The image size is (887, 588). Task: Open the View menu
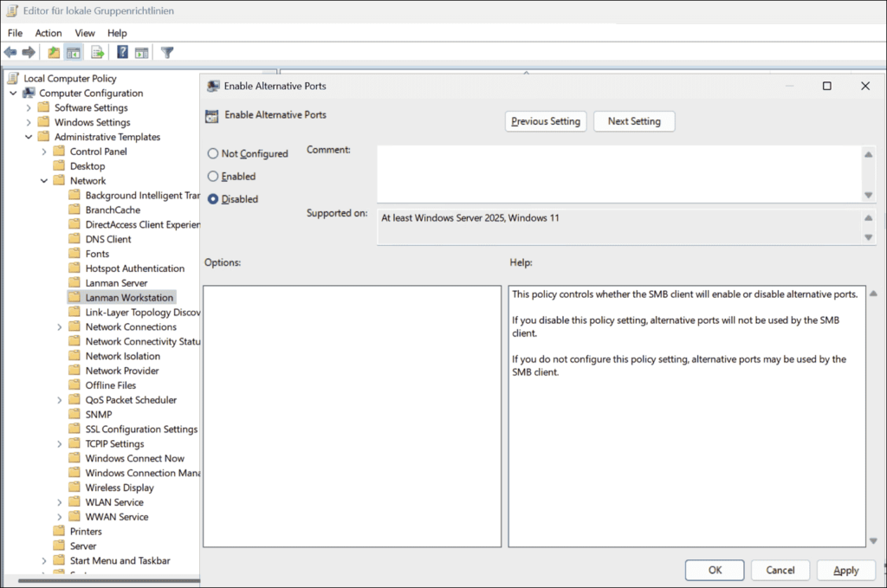click(85, 33)
